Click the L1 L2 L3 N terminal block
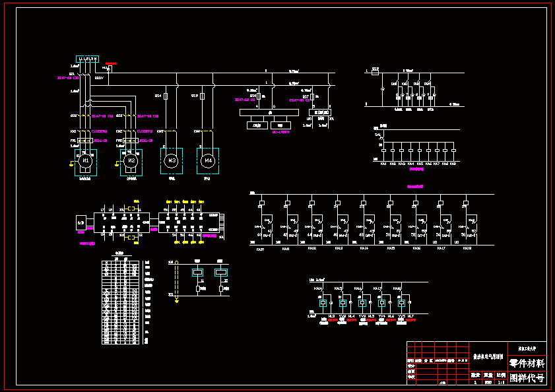 [x=87, y=59]
